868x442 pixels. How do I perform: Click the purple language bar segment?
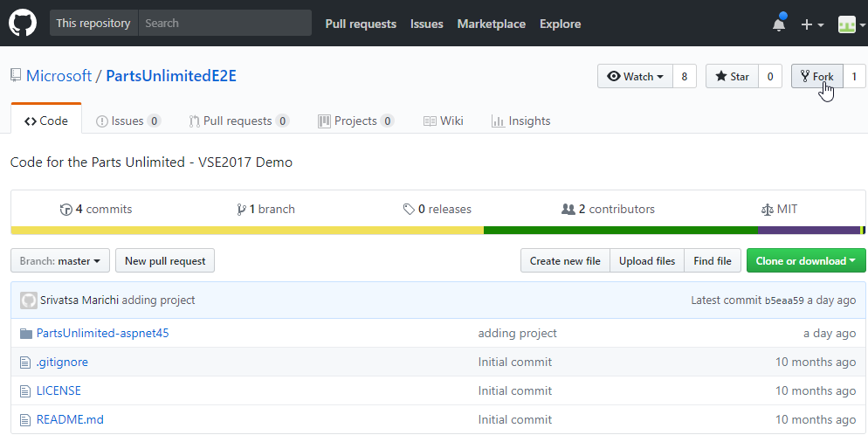coord(809,231)
